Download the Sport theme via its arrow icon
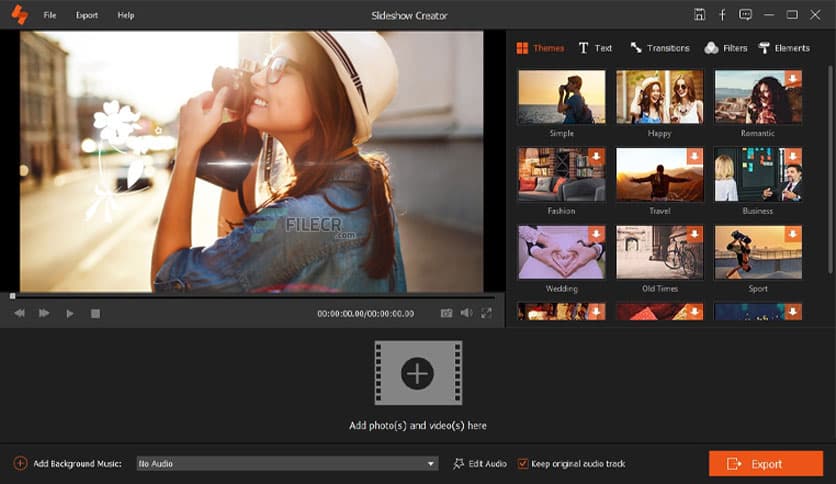 click(793, 235)
